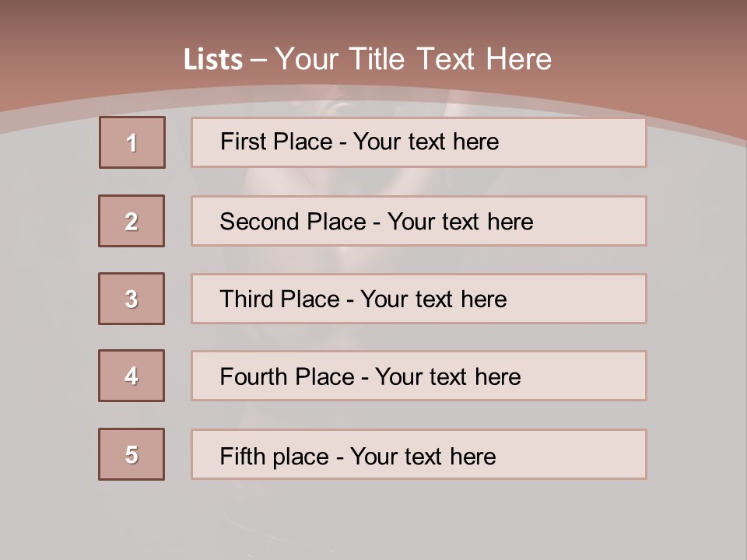Screen dimensions: 747x560
Task: Select the number 1 box
Action: pyautogui.click(x=132, y=142)
